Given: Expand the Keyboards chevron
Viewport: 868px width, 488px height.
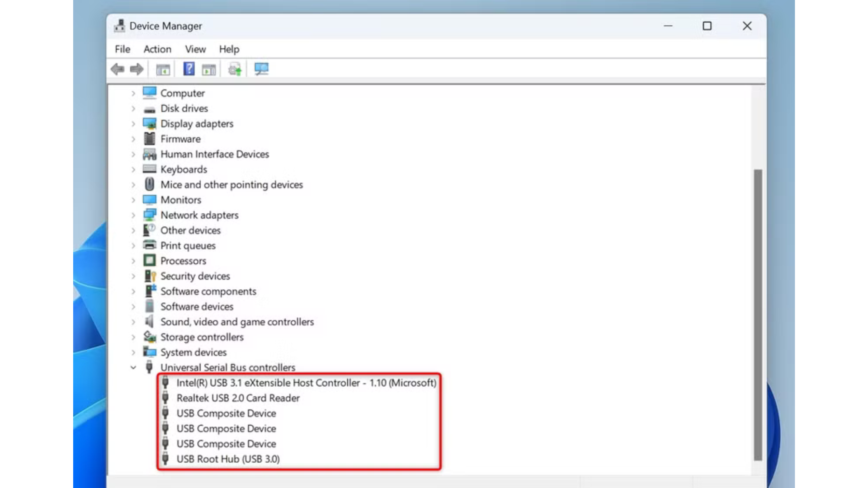Looking at the screenshot, I should tap(133, 169).
